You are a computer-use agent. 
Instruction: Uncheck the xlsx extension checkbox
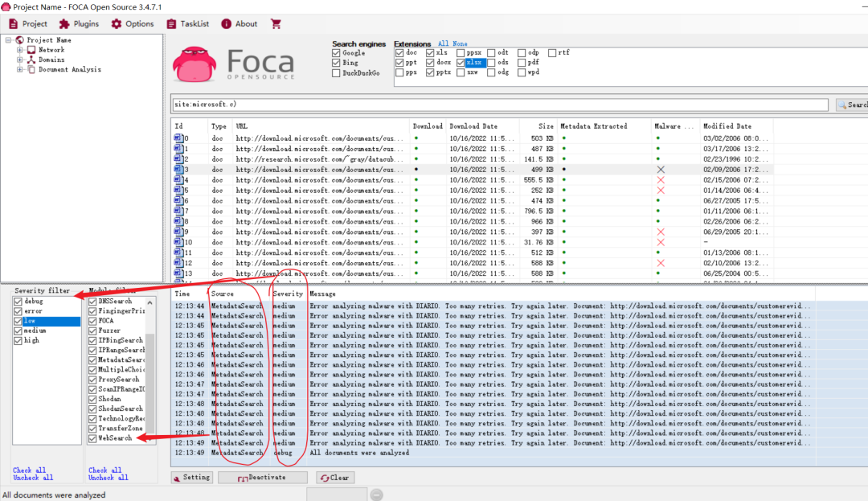point(461,63)
